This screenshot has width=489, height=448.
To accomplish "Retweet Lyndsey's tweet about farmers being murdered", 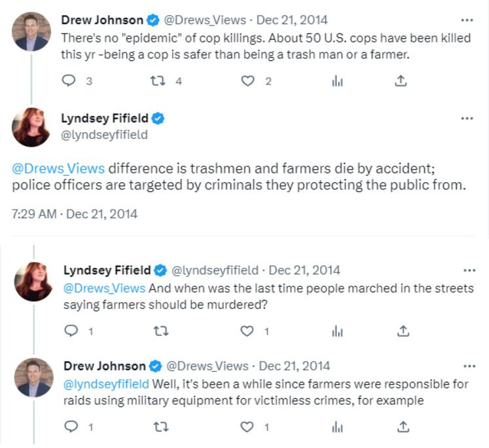I will (160, 331).
